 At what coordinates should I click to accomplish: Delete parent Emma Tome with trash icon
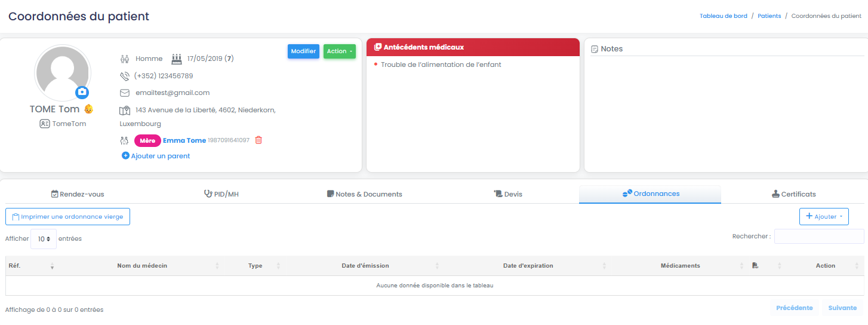(258, 140)
